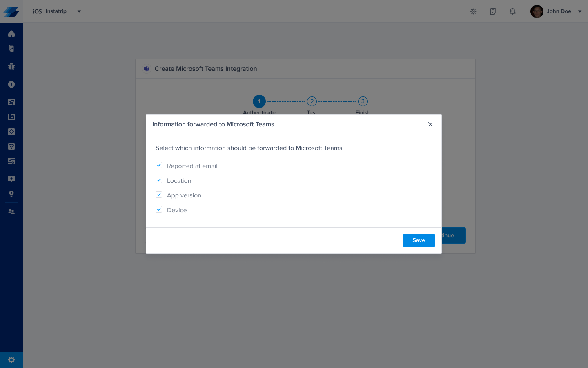The image size is (588, 368).
Task: Select step 3 Finish circle
Action: 363,101
